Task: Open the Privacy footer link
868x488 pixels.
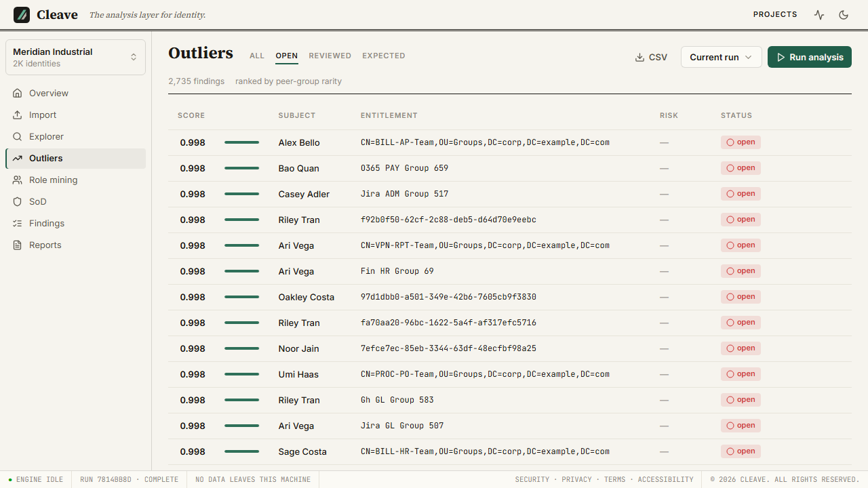Action: pos(577,479)
